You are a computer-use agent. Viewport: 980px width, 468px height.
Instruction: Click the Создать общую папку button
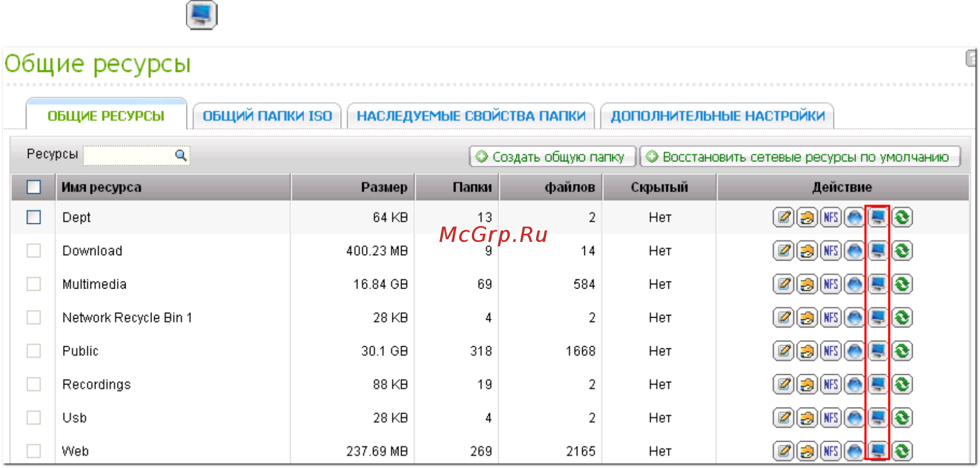pyautogui.click(x=552, y=156)
